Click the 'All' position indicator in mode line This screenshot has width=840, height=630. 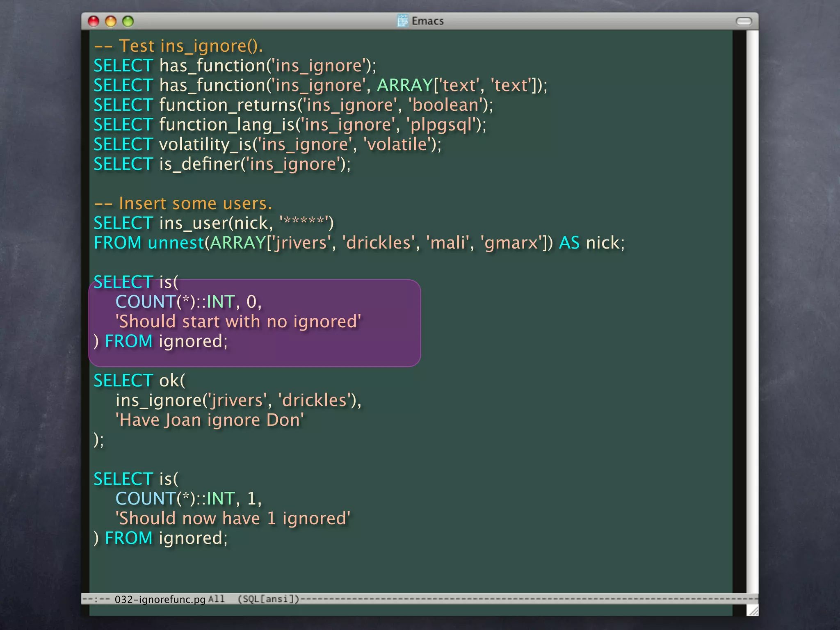217,599
